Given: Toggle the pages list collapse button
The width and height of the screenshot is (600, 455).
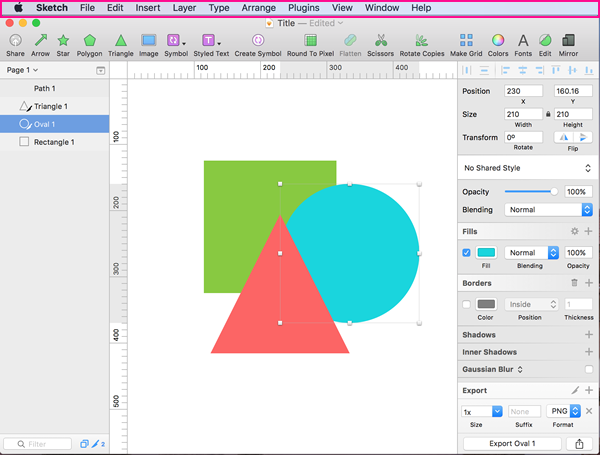Looking at the screenshot, I should tap(101, 70).
